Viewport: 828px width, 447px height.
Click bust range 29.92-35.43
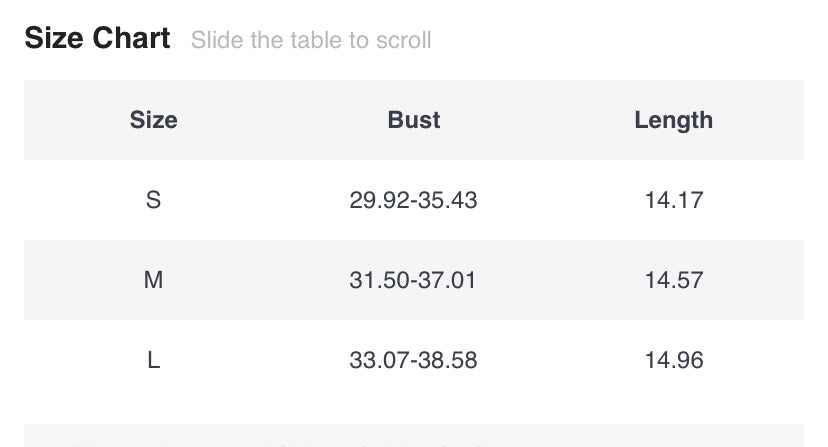point(413,200)
